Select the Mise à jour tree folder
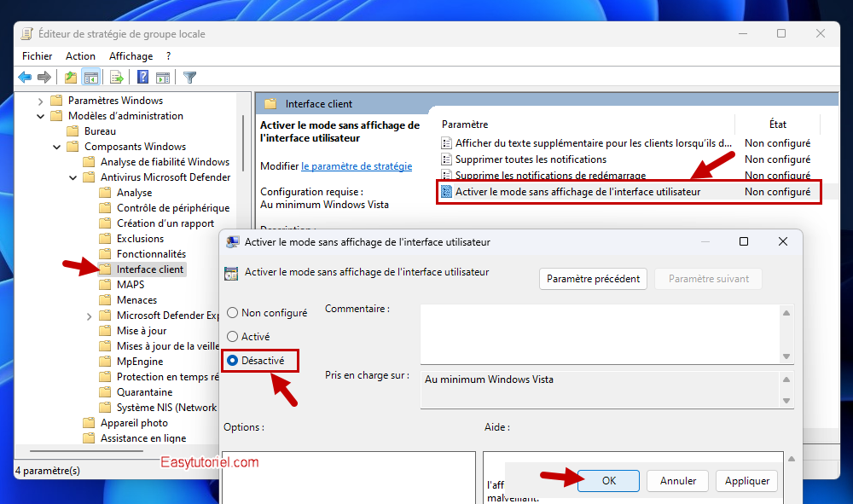 (142, 331)
